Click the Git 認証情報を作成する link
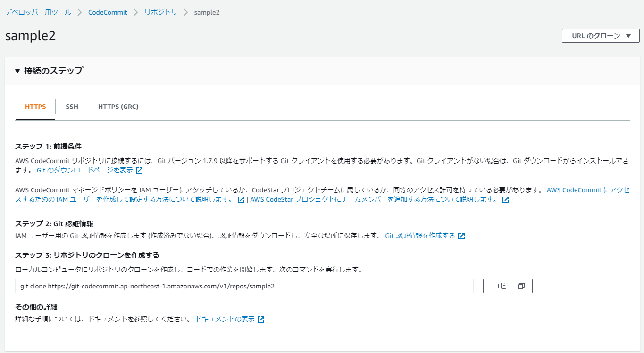This screenshot has width=644, height=353. [420, 236]
